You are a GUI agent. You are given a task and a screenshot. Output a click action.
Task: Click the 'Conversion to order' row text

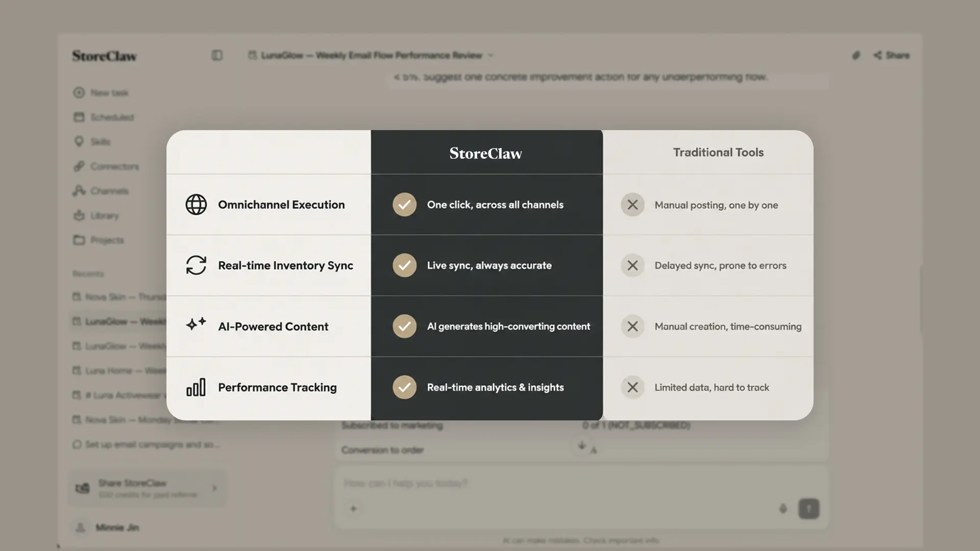tap(382, 450)
